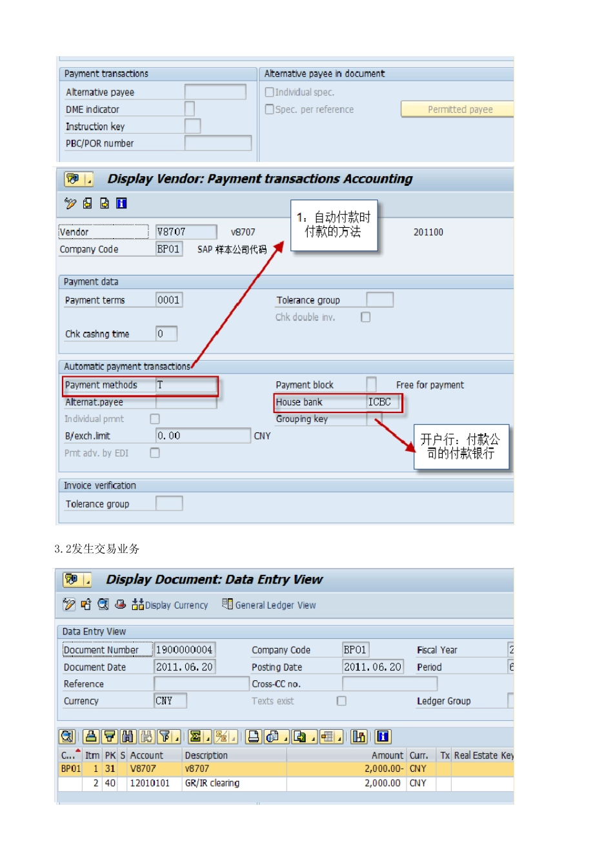This screenshot has height=868, width=613.
Task: Switch to General Ledger View
Action: click(269, 605)
